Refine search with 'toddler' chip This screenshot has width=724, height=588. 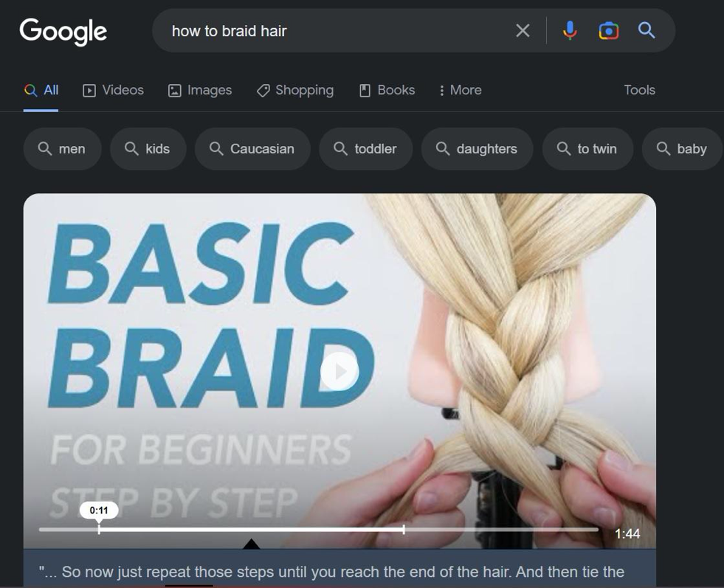click(x=366, y=148)
